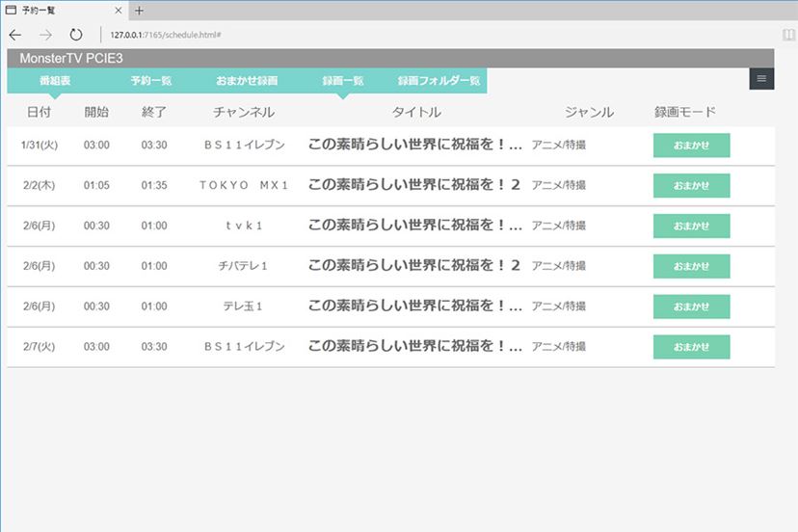
Task: Click おまかせ button for 2/7 BS11 row
Action: pyautogui.click(x=691, y=346)
